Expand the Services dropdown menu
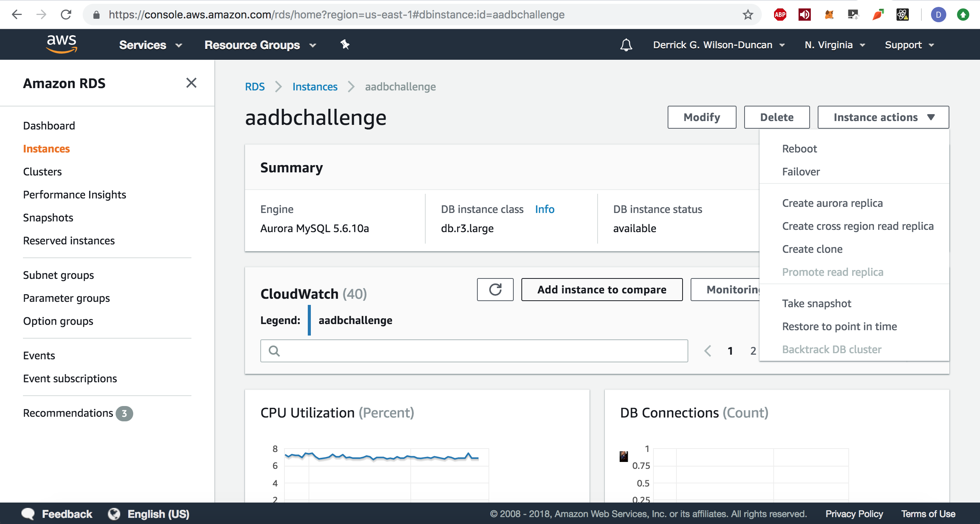Image resolution: width=980 pixels, height=524 pixels. point(150,45)
